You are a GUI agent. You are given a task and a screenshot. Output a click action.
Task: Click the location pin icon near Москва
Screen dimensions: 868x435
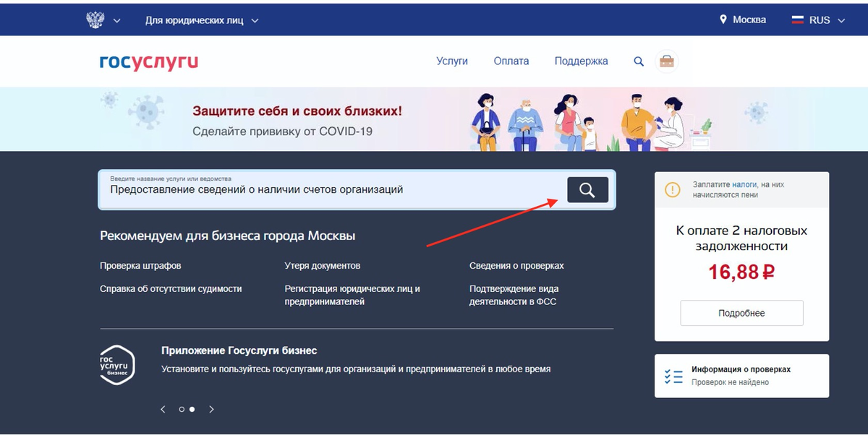pos(723,20)
